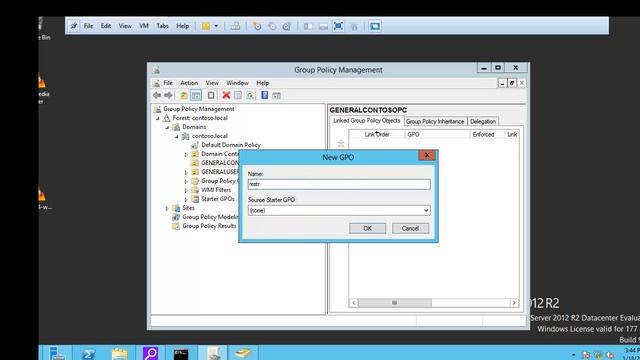This screenshot has height=360, width=640.
Task: Switch to the Linked Group Policy Objects tab
Action: pos(367,121)
